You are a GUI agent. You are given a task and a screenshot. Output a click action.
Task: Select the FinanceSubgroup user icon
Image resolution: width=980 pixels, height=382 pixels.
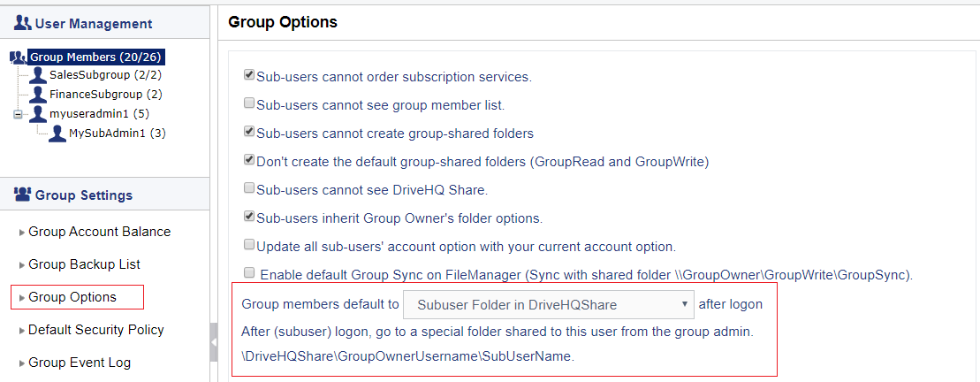[x=38, y=95]
